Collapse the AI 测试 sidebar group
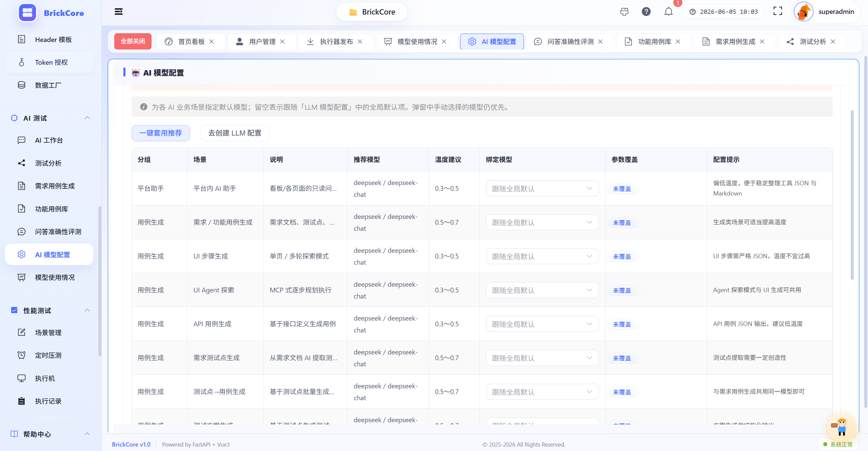This screenshot has width=868, height=451. (x=87, y=118)
